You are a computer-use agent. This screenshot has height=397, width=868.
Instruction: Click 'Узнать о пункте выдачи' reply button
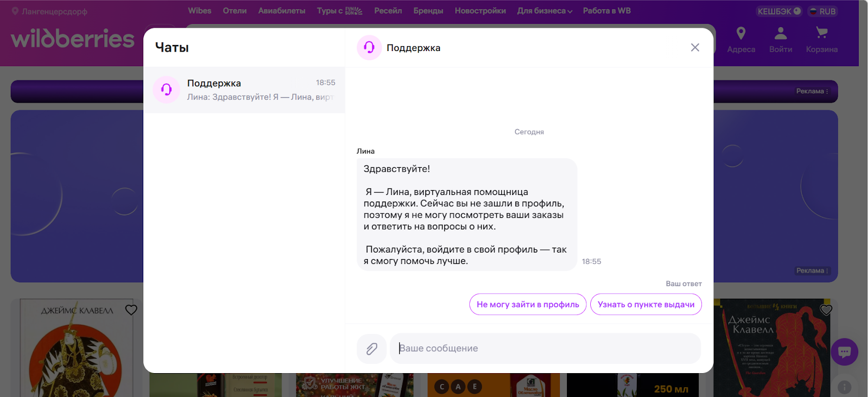tap(646, 304)
